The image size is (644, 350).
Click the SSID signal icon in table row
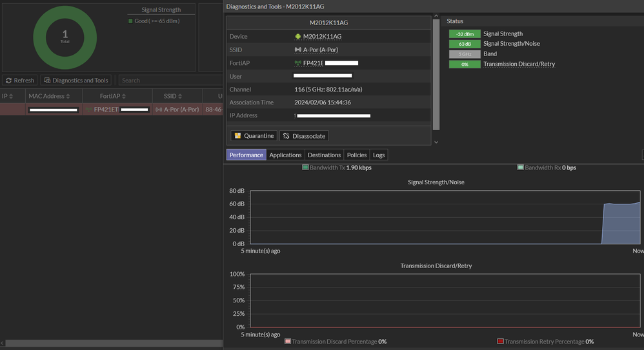[x=158, y=110]
